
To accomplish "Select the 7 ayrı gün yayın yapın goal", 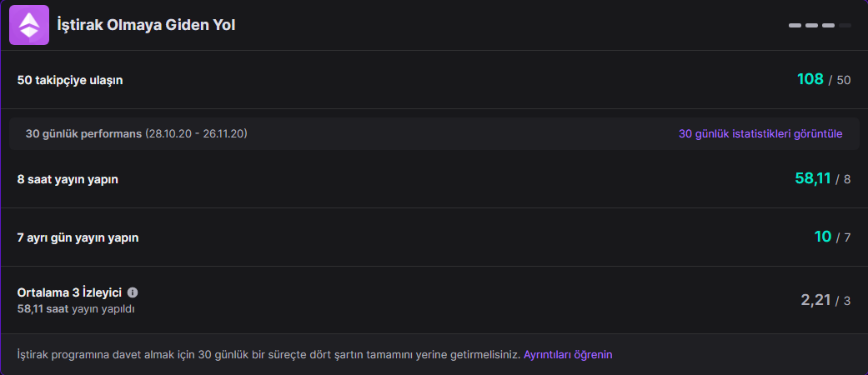I will point(78,237).
